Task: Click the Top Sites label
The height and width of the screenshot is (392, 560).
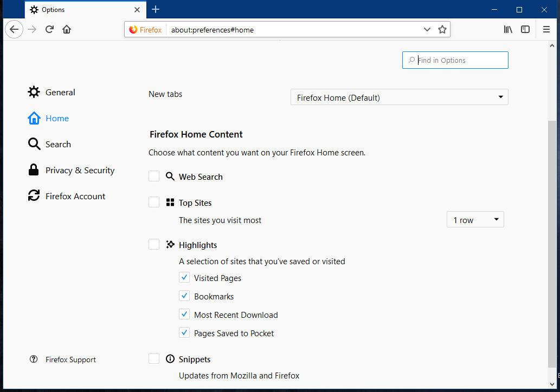Action: click(x=195, y=202)
